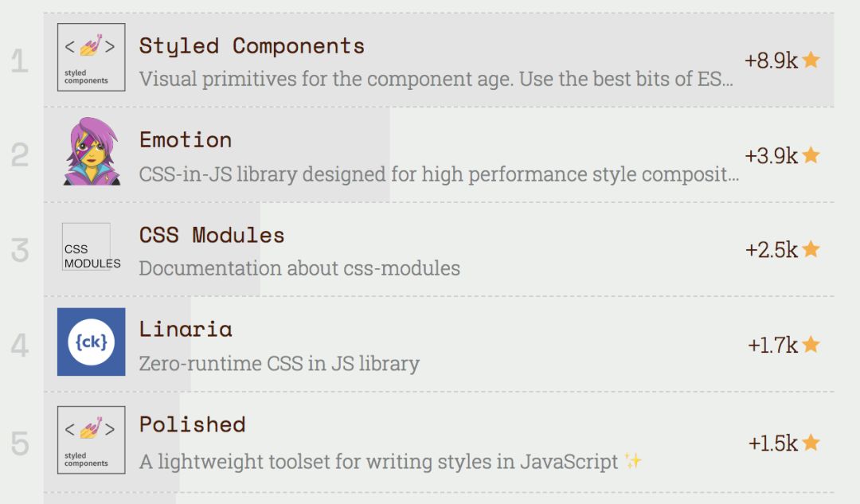The height and width of the screenshot is (504, 860).
Task: Click the Linaria blue logo
Action: (x=91, y=342)
